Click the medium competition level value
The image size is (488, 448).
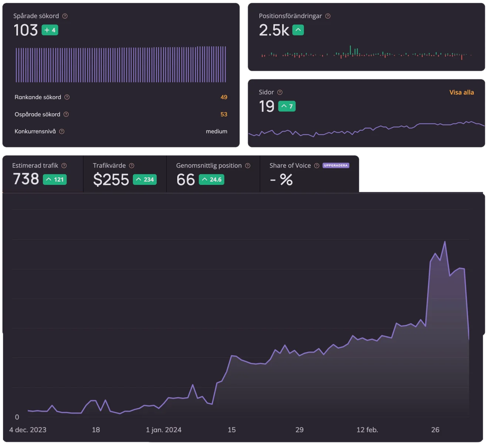pyautogui.click(x=217, y=131)
